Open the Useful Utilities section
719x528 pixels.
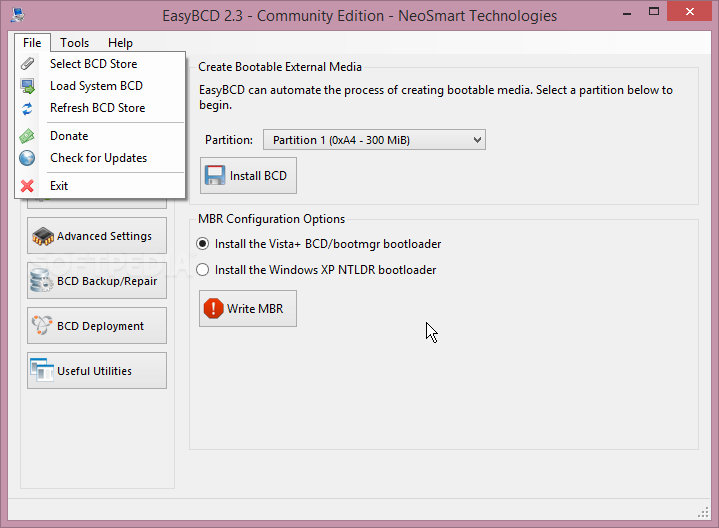tap(97, 371)
